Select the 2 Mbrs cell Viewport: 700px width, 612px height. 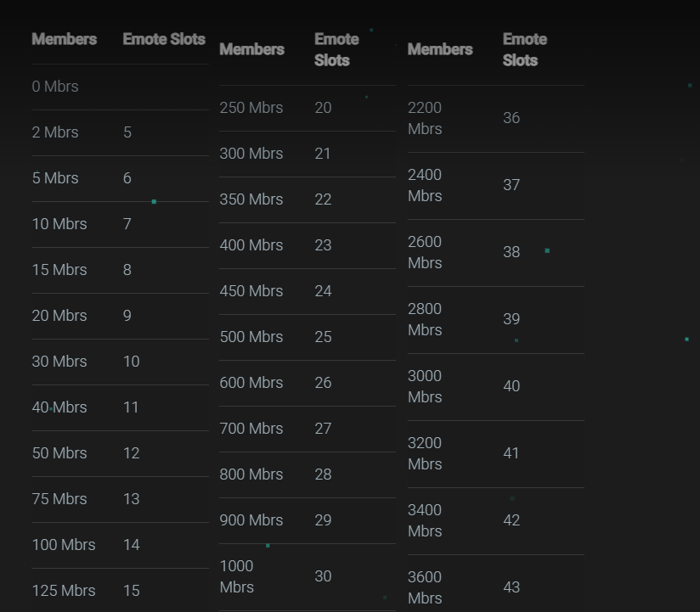click(55, 132)
